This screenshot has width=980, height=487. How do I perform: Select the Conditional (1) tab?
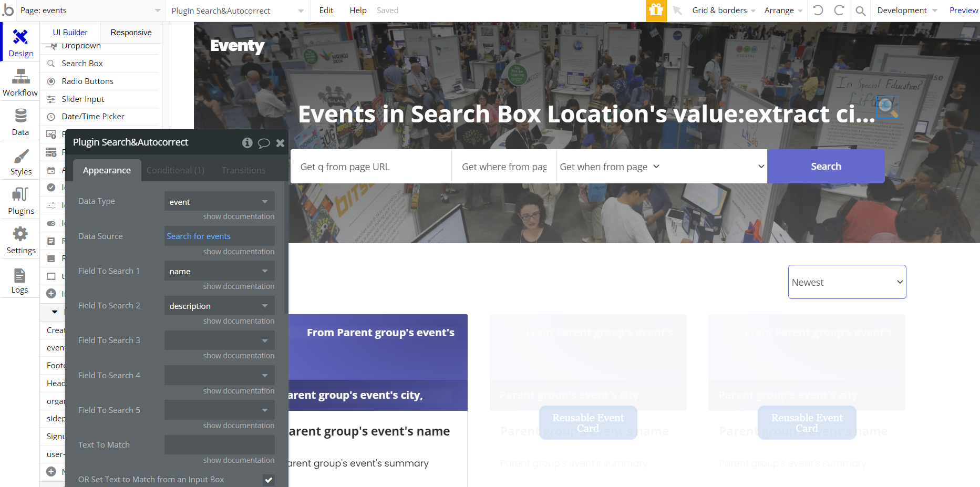tap(176, 170)
